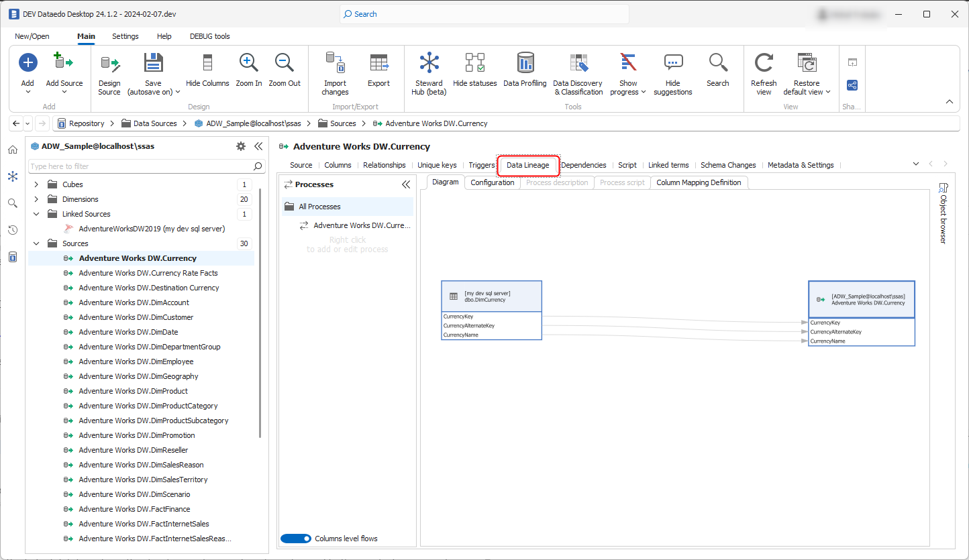The image size is (969, 560).
Task: Open Steward Hub (beta)
Action: tap(429, 74)
